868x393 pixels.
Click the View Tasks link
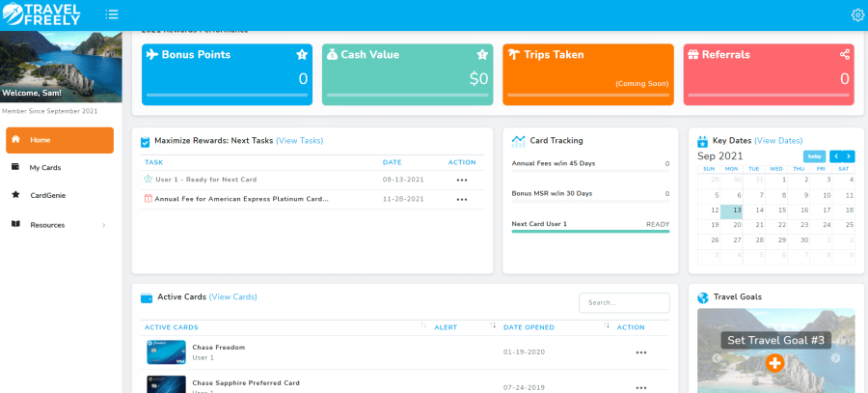point(300,141)
